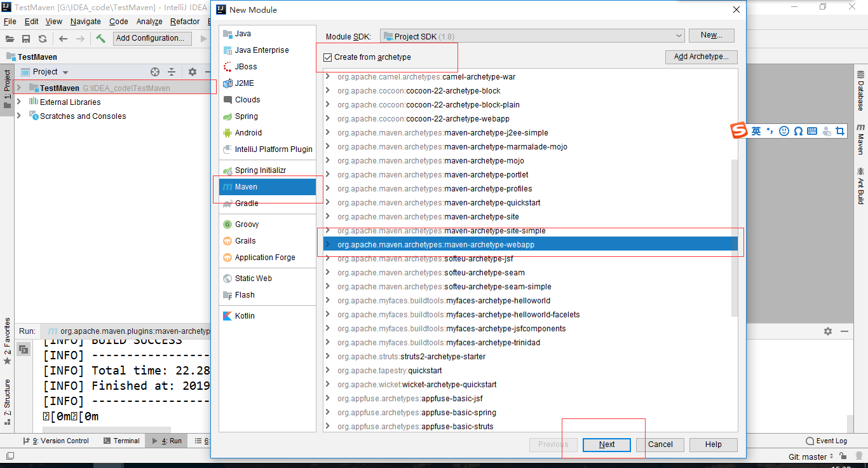Uncheck Create from archetype checkbox
This screenshot has width=868, height=468.
coord(328,57)
